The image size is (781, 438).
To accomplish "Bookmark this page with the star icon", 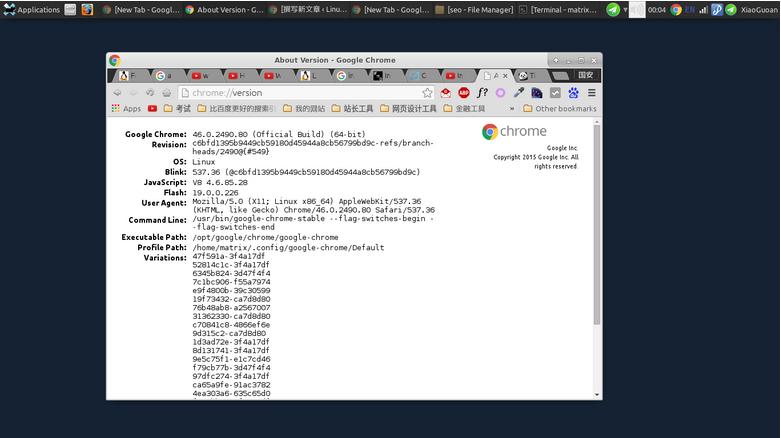I will pyautogui.click(x=427, y=93).
